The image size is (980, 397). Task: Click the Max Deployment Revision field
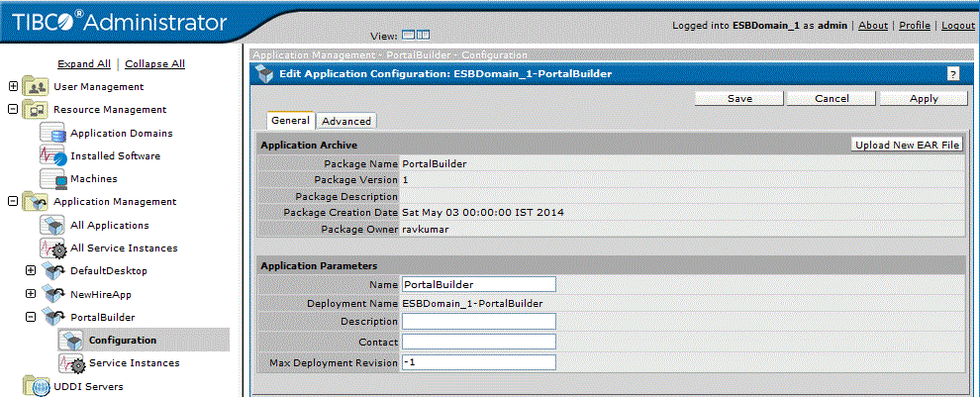pos(478,363)
